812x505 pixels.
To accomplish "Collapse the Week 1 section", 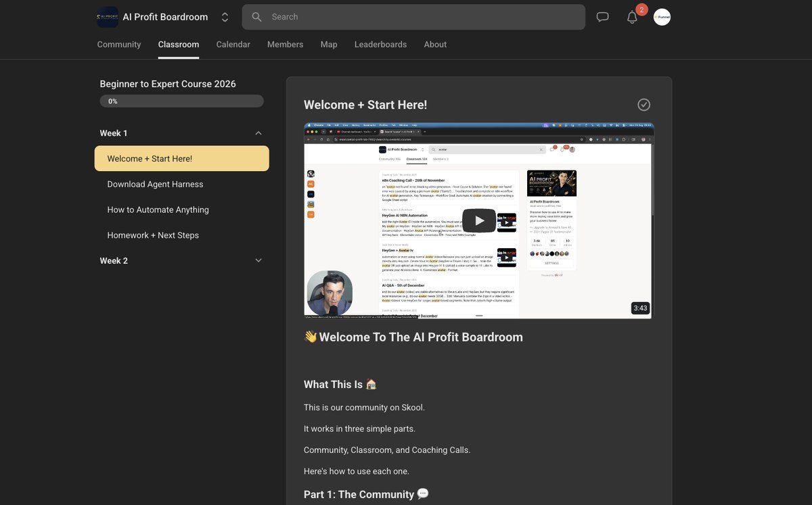I will tap(258, 133).
